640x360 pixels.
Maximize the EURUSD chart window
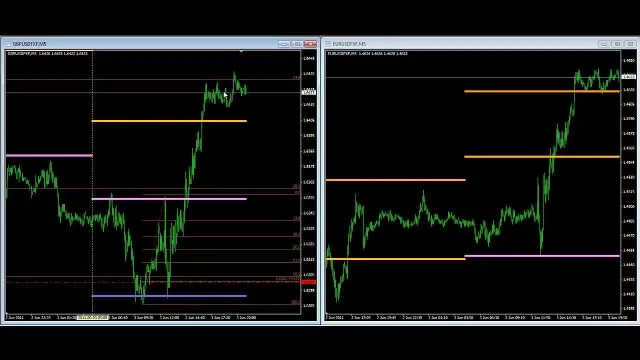[617, 44]
